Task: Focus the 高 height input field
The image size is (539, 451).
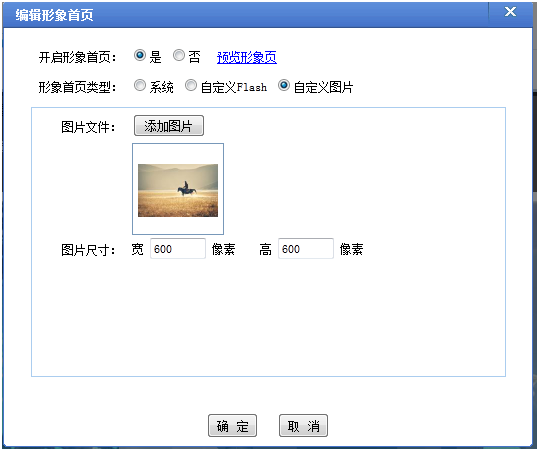Action: pos(306,249)
